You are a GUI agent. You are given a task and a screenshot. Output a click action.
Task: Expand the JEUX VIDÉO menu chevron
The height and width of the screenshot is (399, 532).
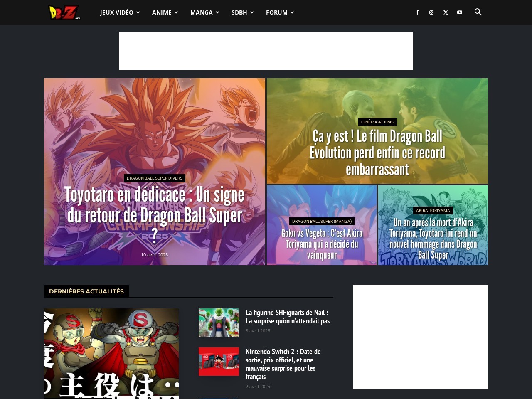coord(138,12)
